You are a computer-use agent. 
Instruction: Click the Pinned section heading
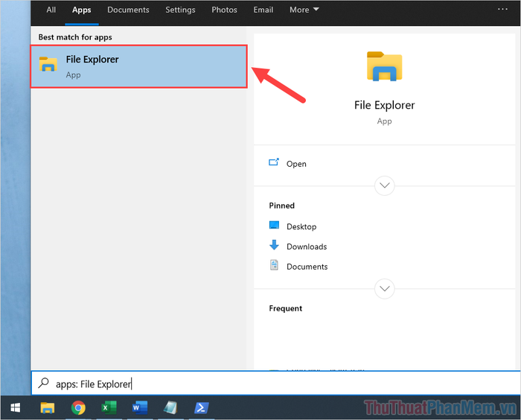[x=282, y=206]
